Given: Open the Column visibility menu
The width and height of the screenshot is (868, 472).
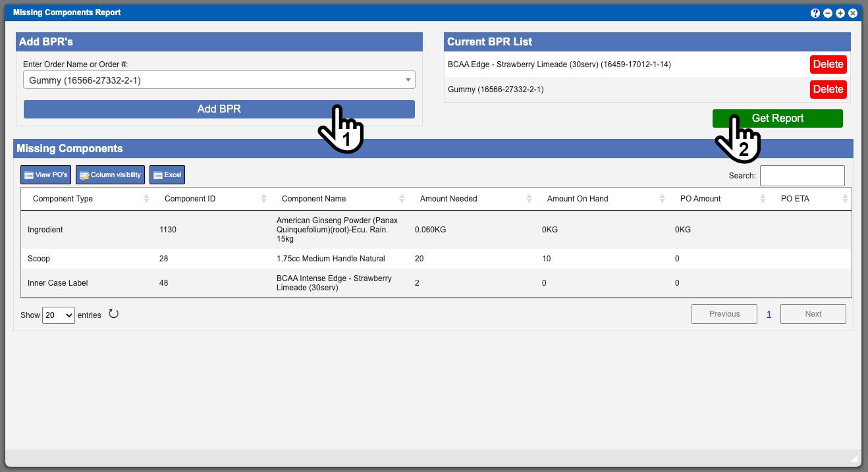Looking at the screenshot, I should point(110,174).
